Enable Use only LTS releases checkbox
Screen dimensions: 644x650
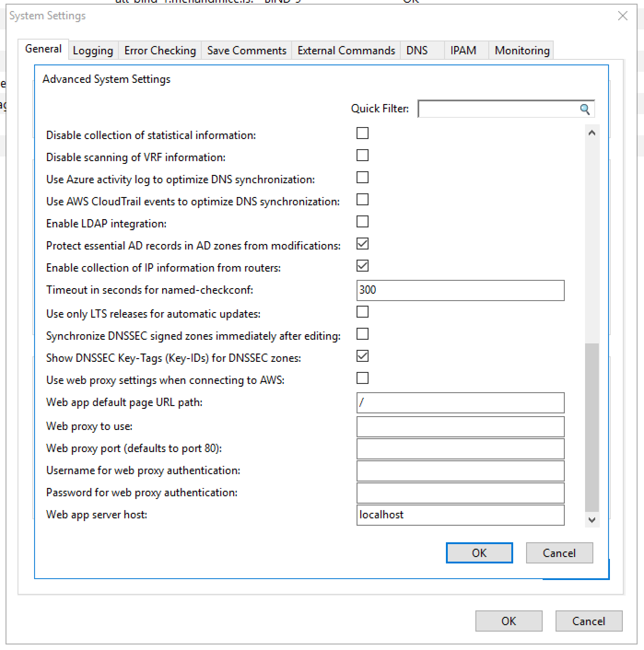(x=363, y=312)
